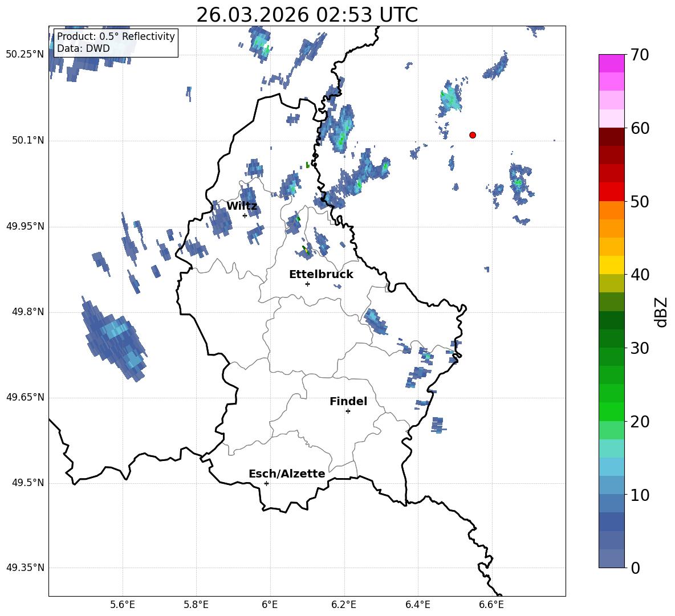
Task: Click the colorbar value 40
Action: click(640, 275)
